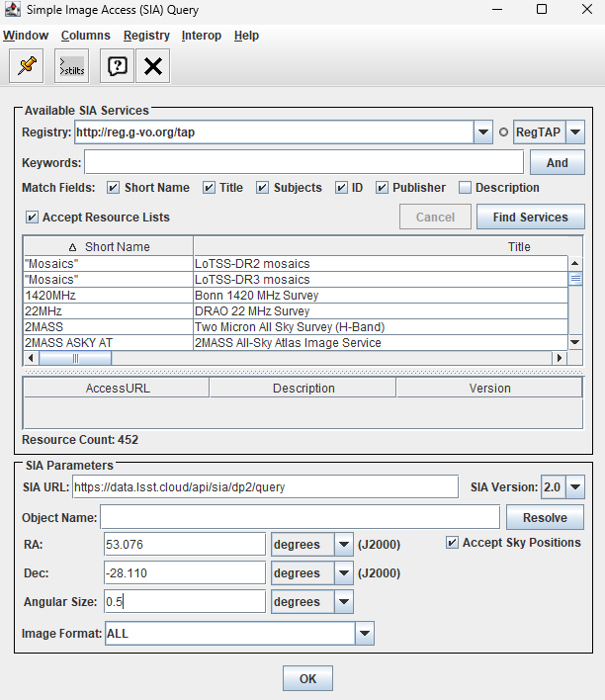Toggle Accept Resource Lists checkbox

tap(32, 218)
